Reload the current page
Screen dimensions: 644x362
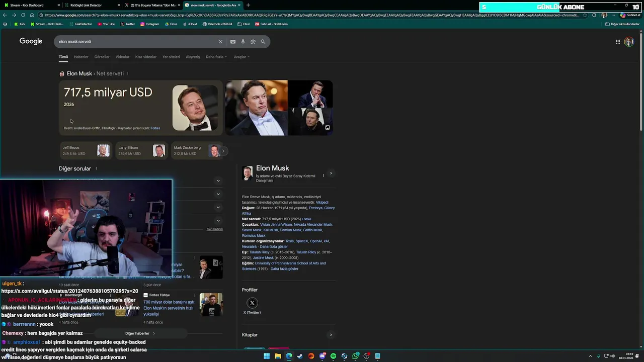[x=23, y=15]
